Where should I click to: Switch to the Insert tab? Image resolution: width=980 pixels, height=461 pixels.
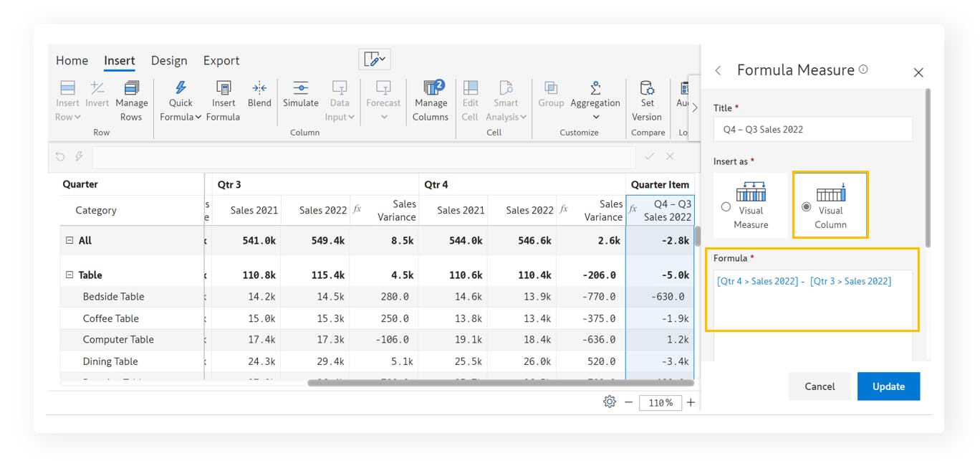[x=120, y=61]
